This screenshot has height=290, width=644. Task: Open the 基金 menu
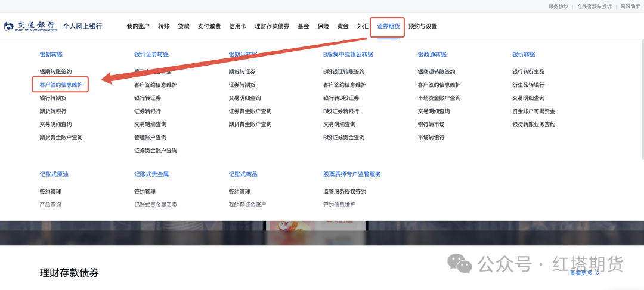304,26
